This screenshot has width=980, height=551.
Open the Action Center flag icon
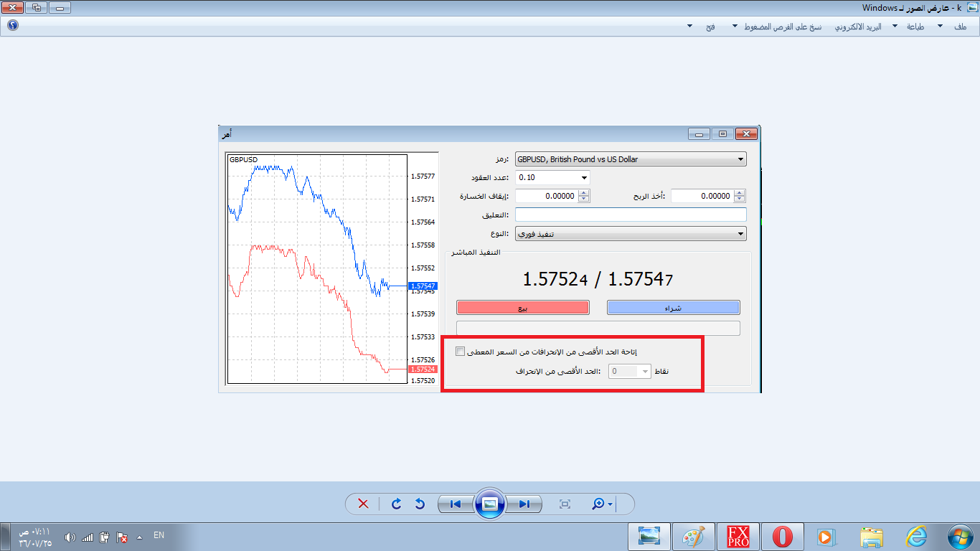click(x=123, y=537)
